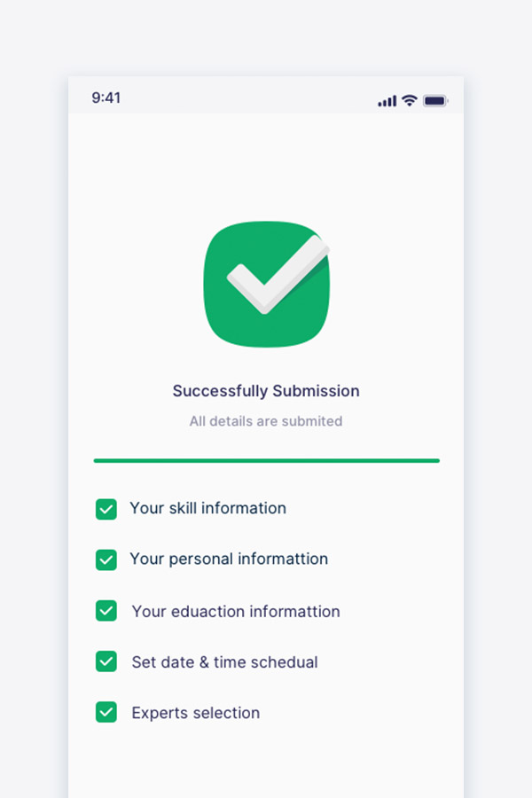Open Your education information item
Image resolution: width=532 pixels, height=798 pixels.
[236, 611]
